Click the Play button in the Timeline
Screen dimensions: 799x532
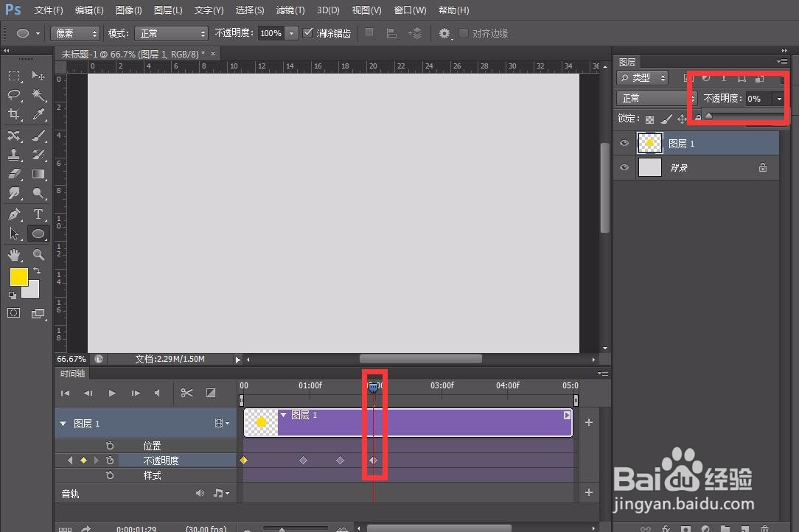(x=111, y=393)
